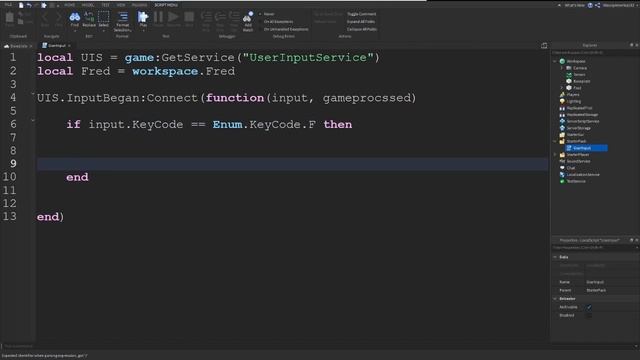
Task: Click the Lighting bulb icon in Explorer
Action: (562, 101)
